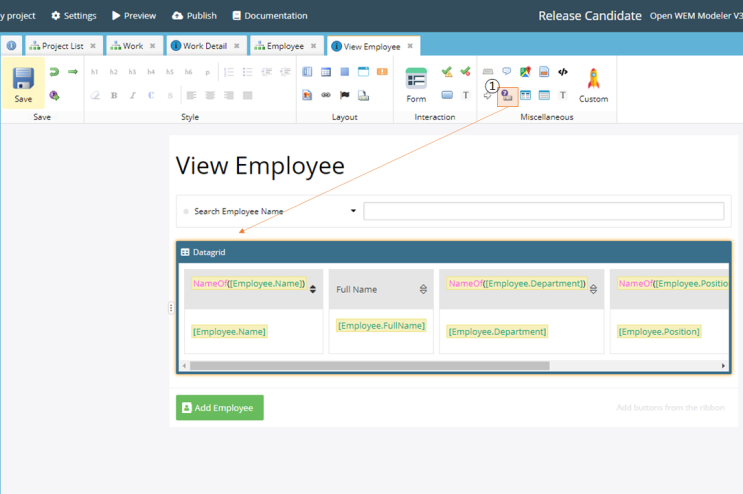Click green checkmark with warning triangle icon
The height and width of the screenshot is (494, 743).
[x=447, y=72]
